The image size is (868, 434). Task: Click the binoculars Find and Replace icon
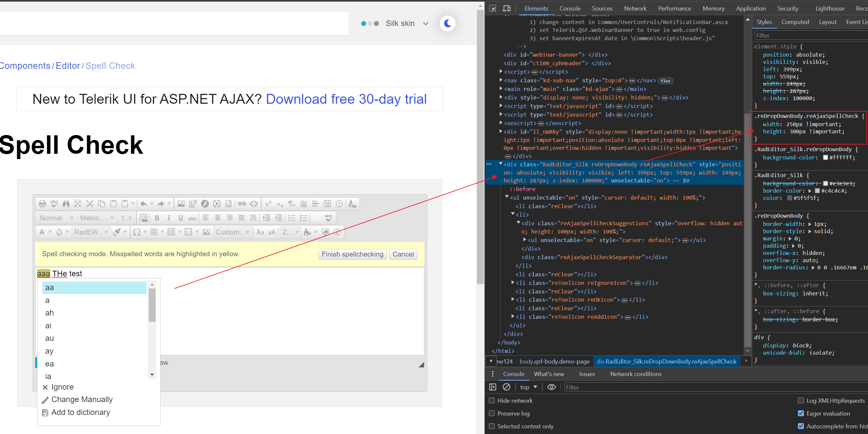(x=66, y=204)
